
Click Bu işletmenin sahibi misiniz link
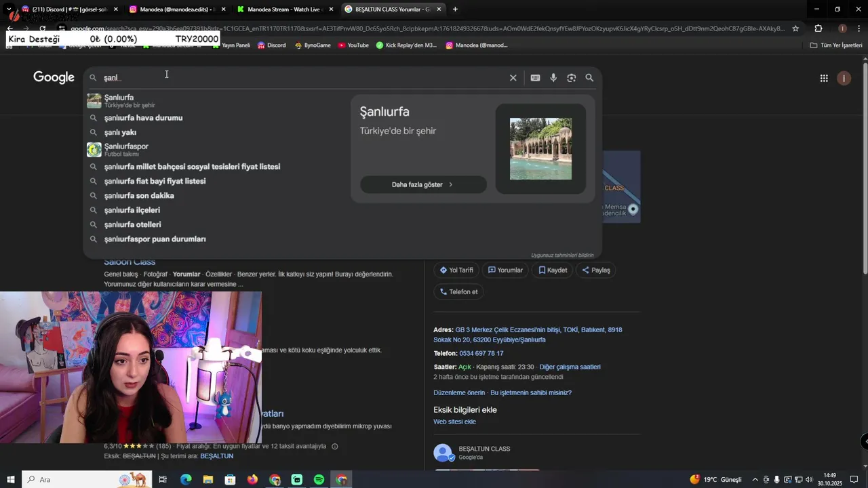(x=531, y=392)
